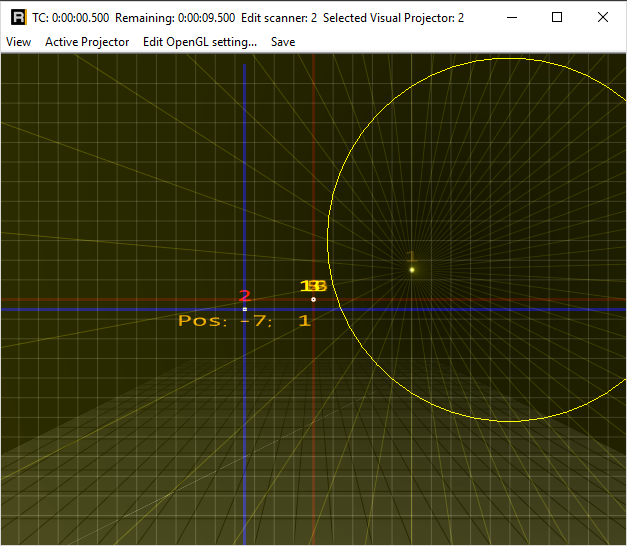Click the white circle point on red crosshair
Image resolution: width=627 pixels, height=546 pixels.
pyautogui.click(x=314, y=299)
